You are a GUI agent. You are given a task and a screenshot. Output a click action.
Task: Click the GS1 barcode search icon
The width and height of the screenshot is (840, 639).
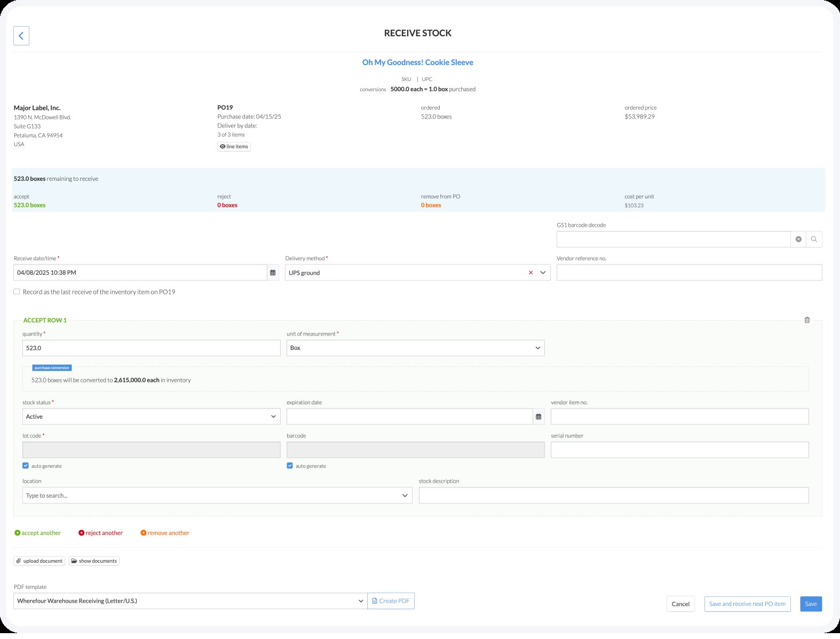pyautogui.click(x=814, y=239)
